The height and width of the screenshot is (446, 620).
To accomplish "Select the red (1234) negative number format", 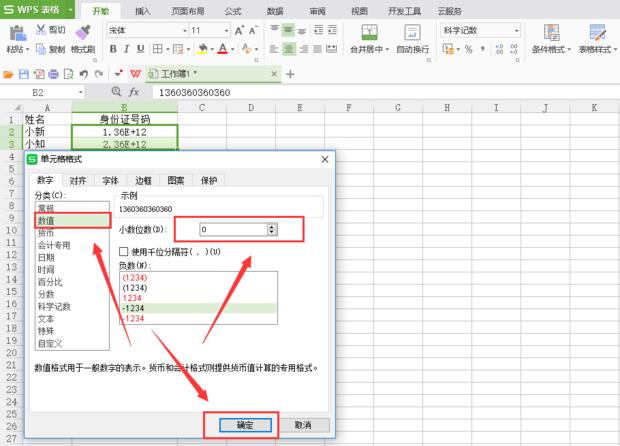I will point(133,275).
